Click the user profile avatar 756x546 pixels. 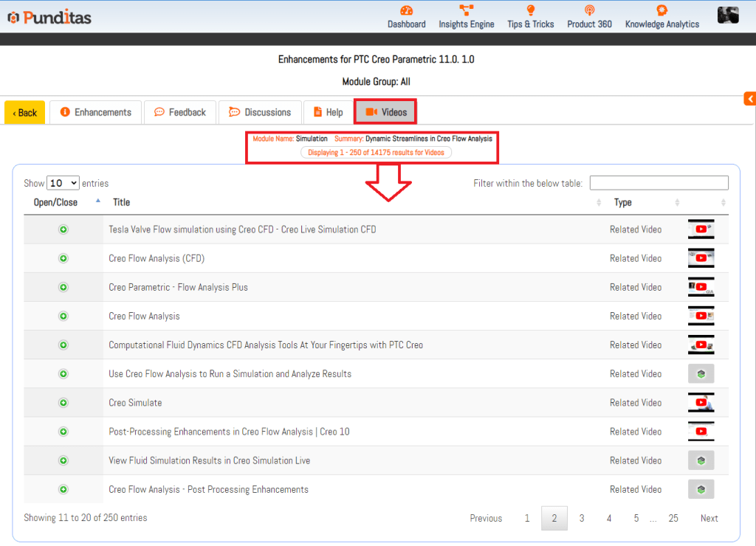[727, 15]
